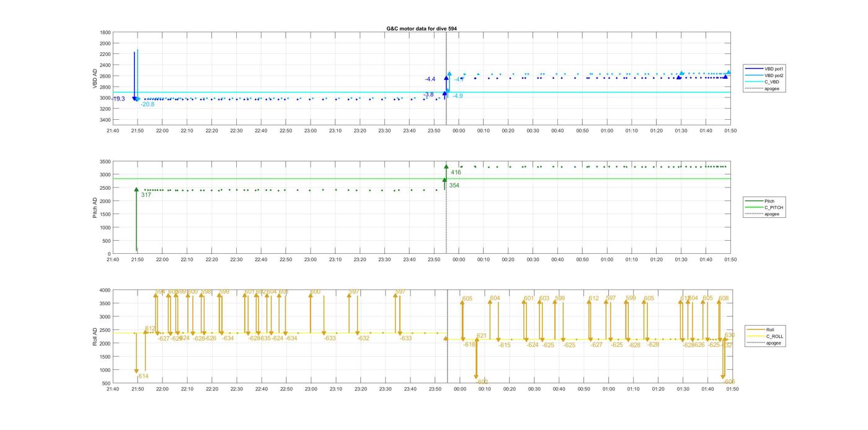Image resolution: width=868 pixels, height=430 pixels.
Task: Click the '23:00' tick under the Pitch plot
Action: click(x=311, y=259)
